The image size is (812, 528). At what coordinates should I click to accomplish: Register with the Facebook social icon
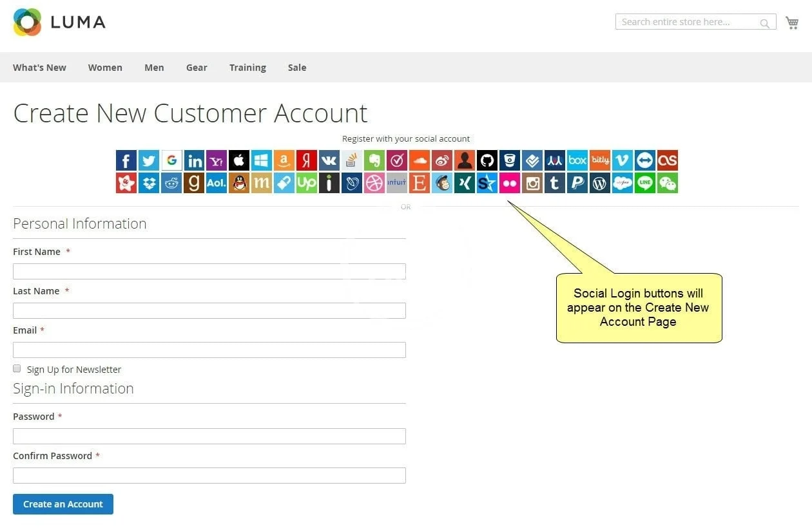click(x=126, y=160)
